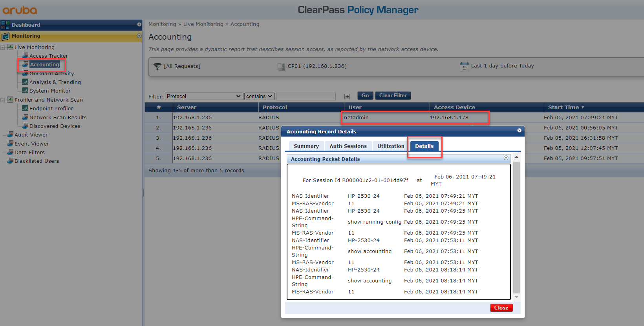Click the Live Monitoring node icon
The image size is (644, 326).
pos(10,47)
